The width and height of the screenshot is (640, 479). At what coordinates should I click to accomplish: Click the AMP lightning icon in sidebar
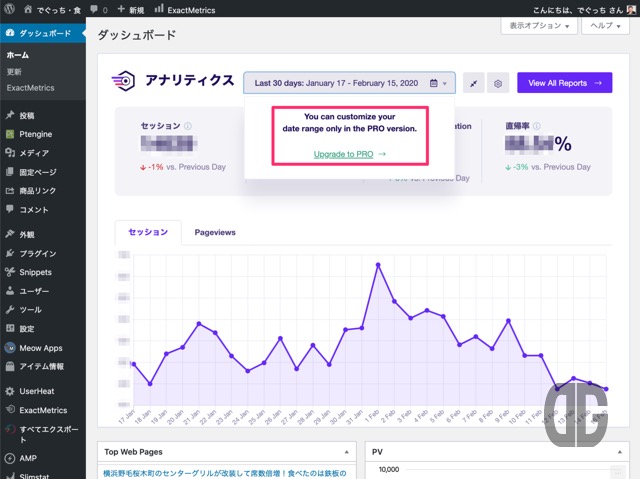tap(10, 458)
